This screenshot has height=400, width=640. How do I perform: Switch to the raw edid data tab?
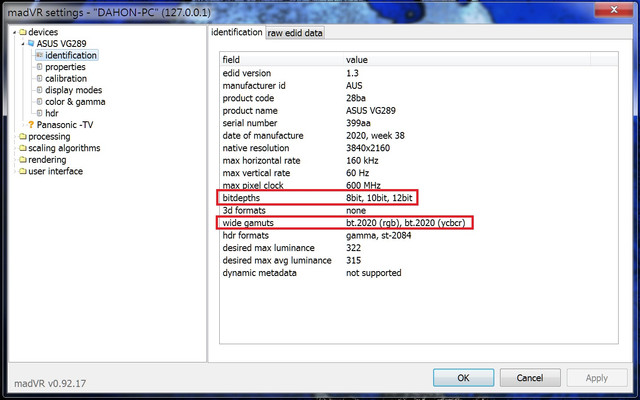point(295,33)
